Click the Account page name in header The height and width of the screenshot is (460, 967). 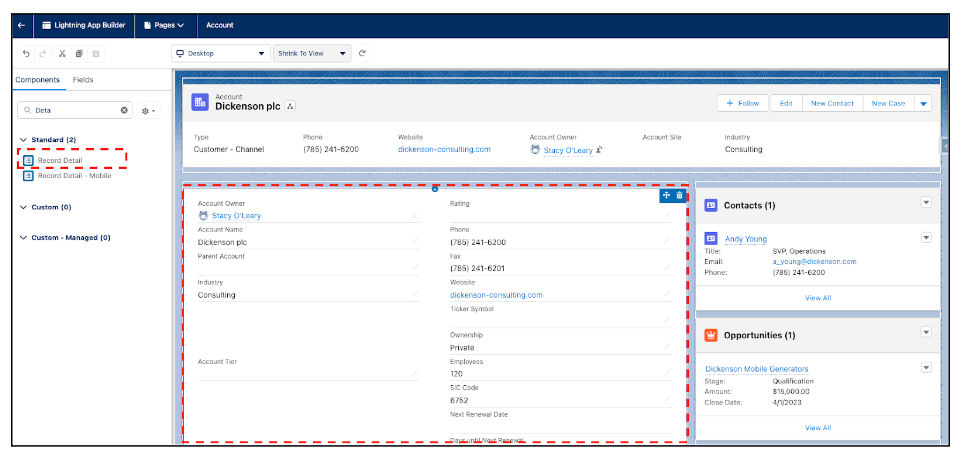pyautogui.click(x=220, y=25)
